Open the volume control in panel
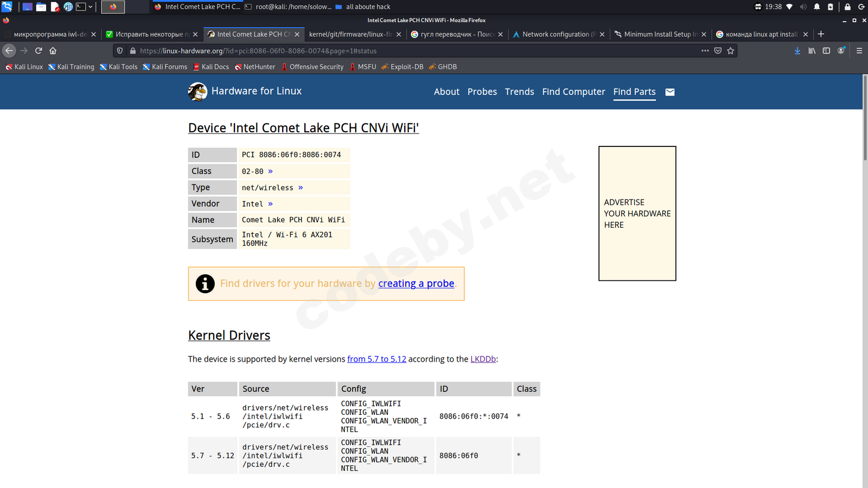The width and height of the screenshot is (868, 488). [x=803, y=7]
